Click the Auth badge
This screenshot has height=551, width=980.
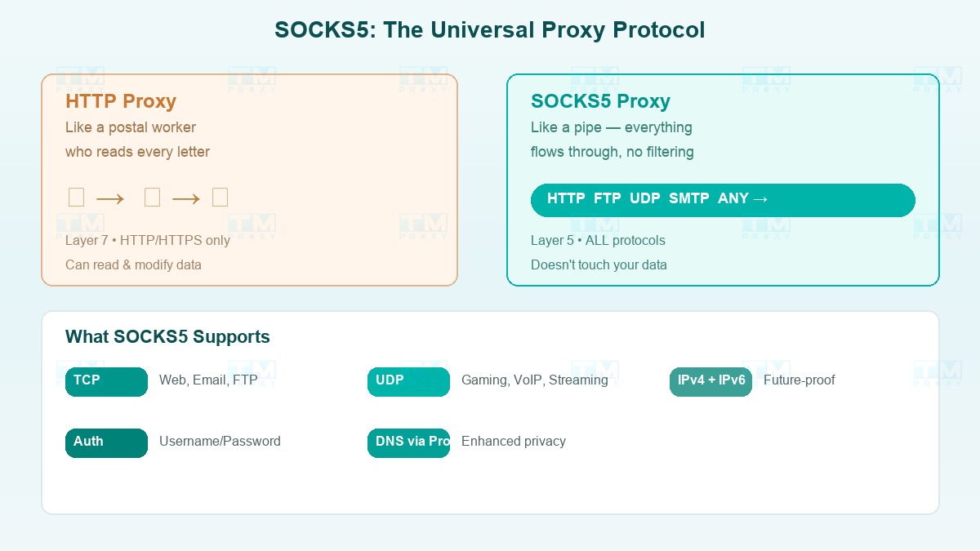pos(106,442)
